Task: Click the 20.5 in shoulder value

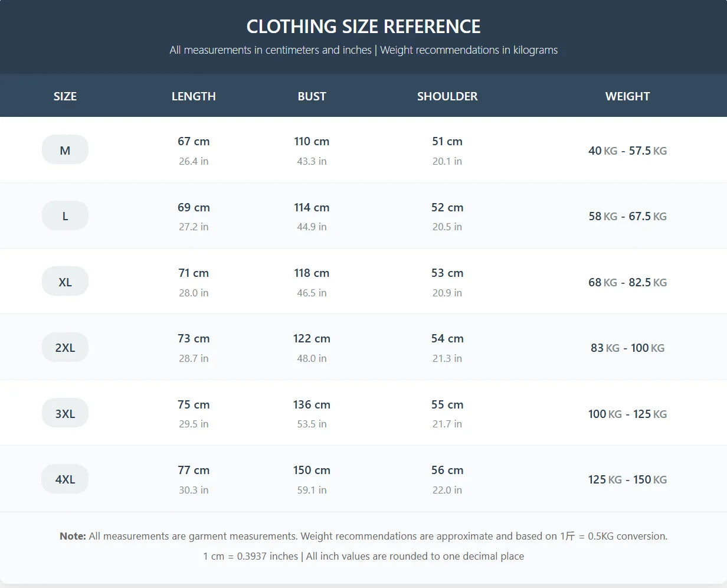Action: (x=447, y=227)
